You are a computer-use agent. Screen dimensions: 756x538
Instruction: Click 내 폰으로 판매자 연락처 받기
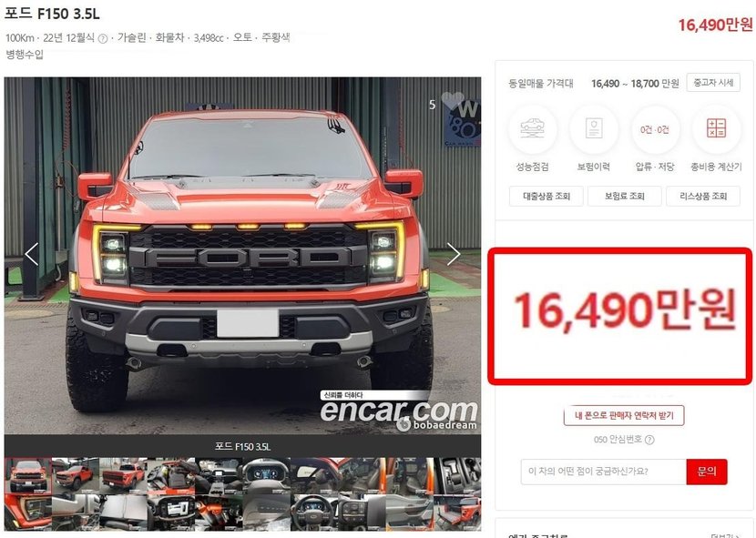pyautogui.click(x=624, y=415)
